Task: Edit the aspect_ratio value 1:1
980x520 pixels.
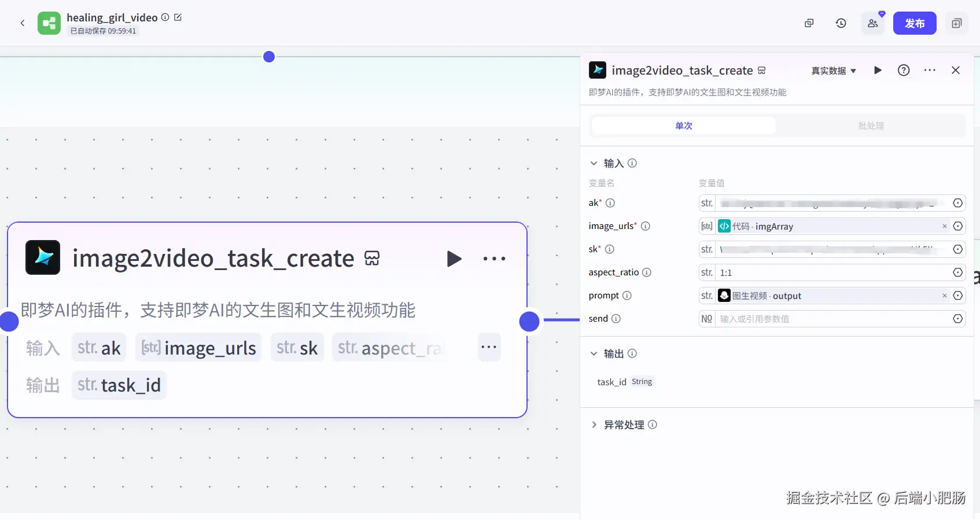Action: (x=833, y=272)
